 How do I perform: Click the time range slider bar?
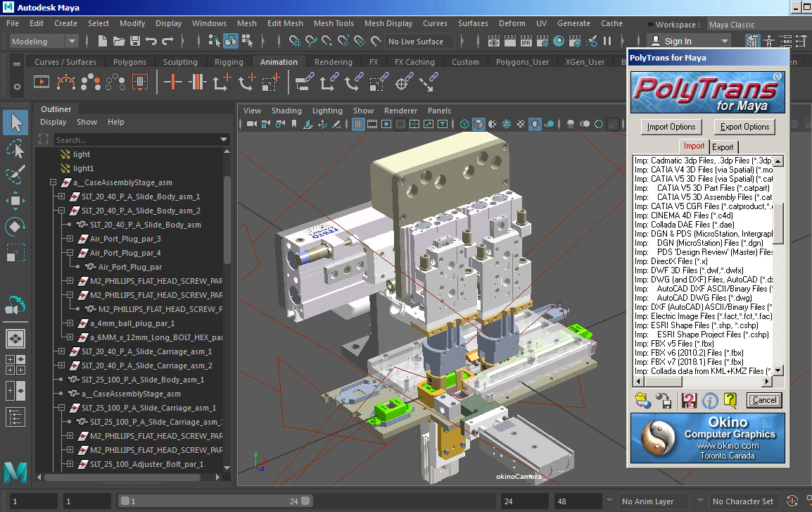[x=211, y=501]
